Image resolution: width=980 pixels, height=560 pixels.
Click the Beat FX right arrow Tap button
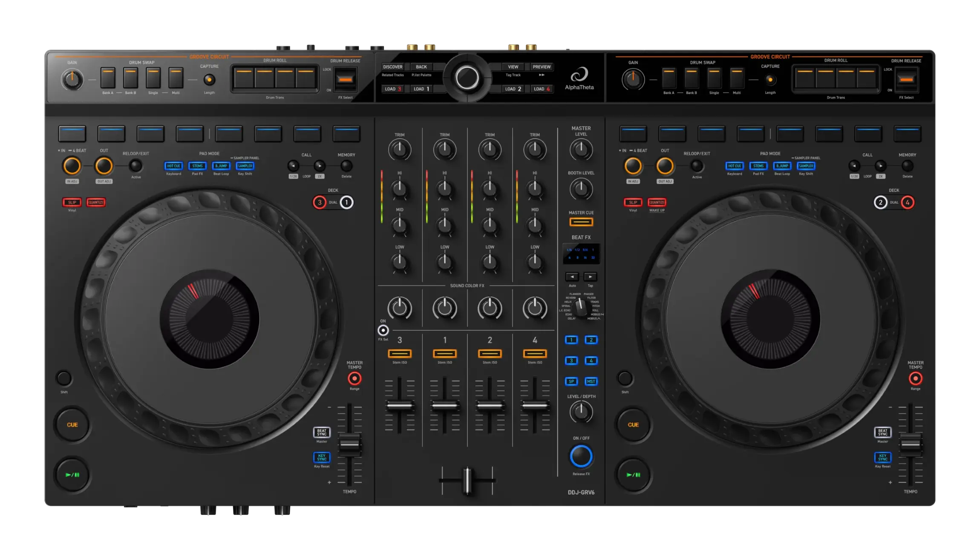click(x=590, y=277)
